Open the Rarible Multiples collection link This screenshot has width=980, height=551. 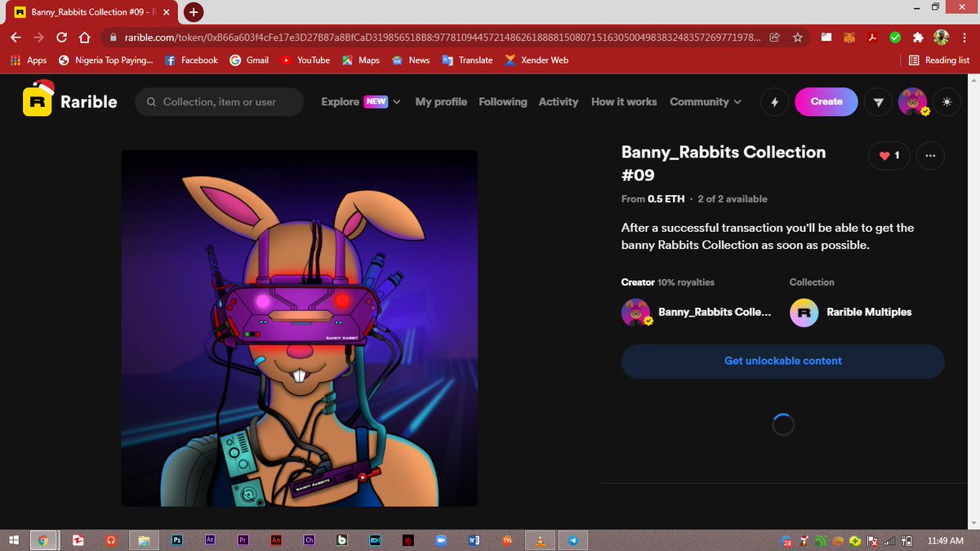point(869,312)
